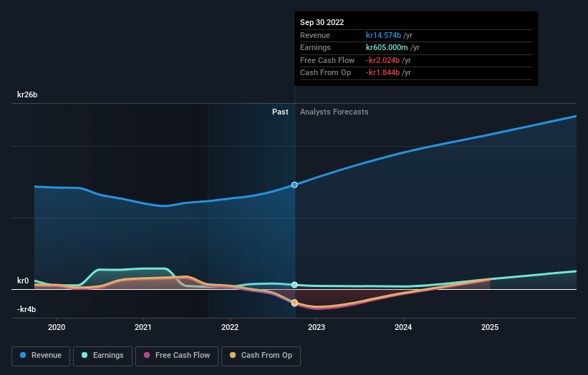588x375 pixels.
Task: Click the 2023 x-axis label
Action: coord(317,328)
